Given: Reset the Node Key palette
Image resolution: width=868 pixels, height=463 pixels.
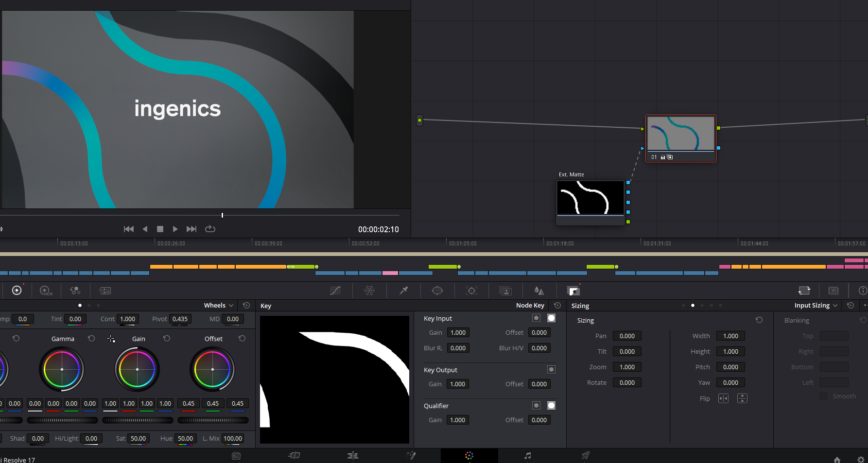Looking at the screenshot, I should pos(557,306).
